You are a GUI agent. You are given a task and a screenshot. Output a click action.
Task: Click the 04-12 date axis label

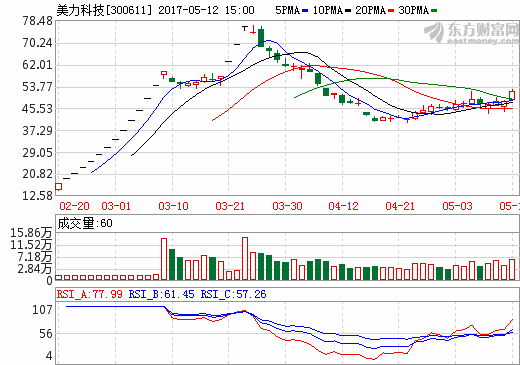point(343,206)
